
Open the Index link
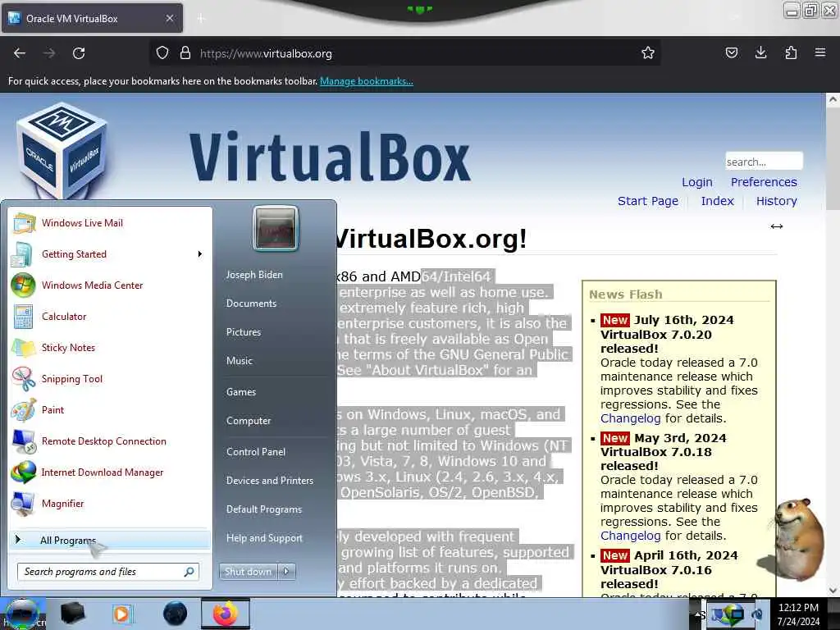tap(717, 201)
